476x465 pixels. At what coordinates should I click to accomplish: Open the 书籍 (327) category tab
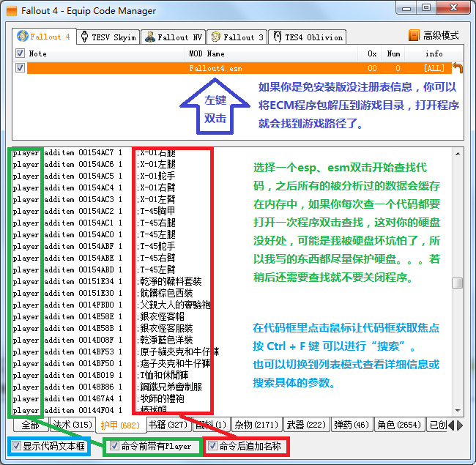pos(168,425)
